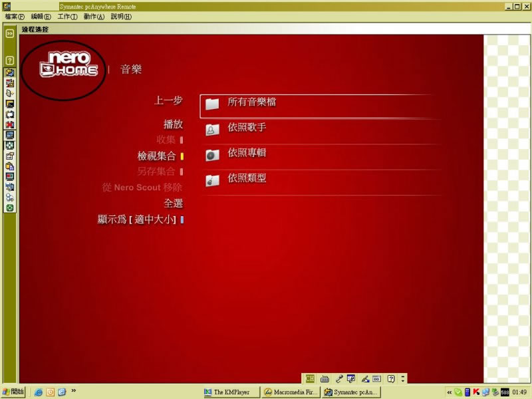
Task: Open the question-mark help icon in left toolbar
Action: click(x=10, y=61)
